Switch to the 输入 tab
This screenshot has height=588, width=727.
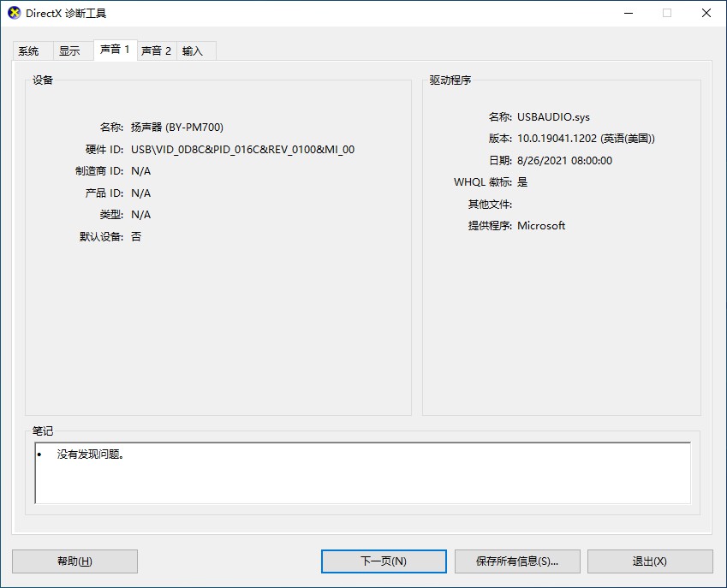click(x=196, y=50)
